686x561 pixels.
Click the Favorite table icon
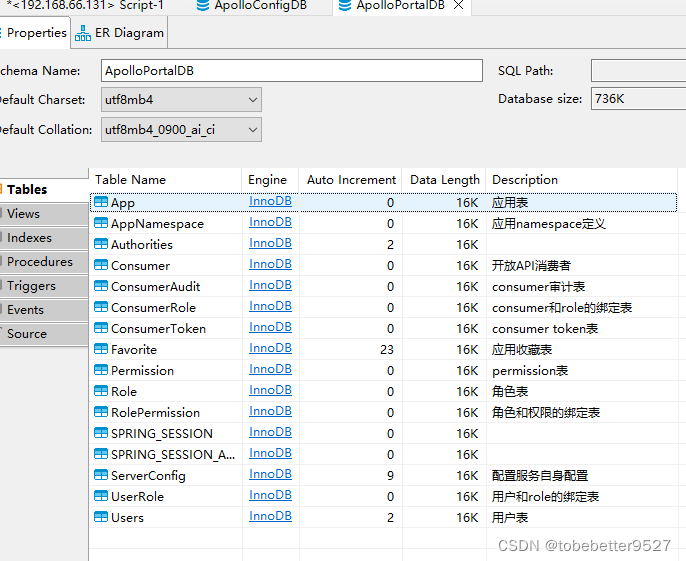click(101, 349)
